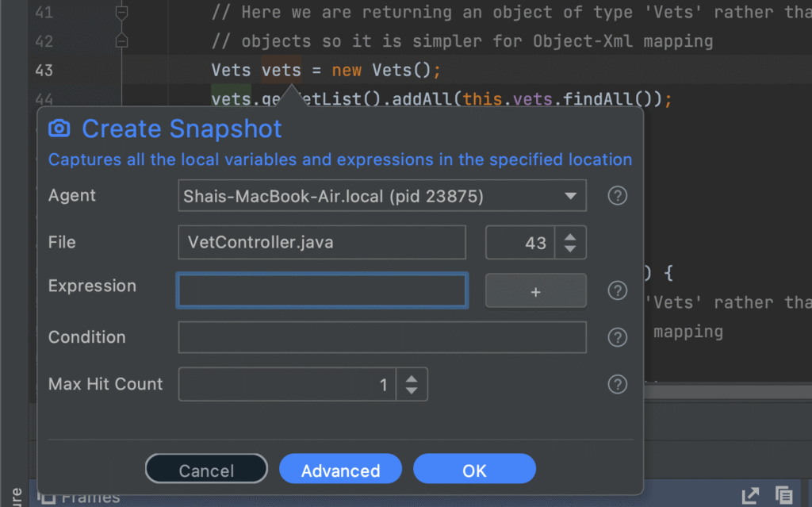Screen dimensions: 812x507
Task: Increase the line number 43 stepper
Action: pos(569,236)
